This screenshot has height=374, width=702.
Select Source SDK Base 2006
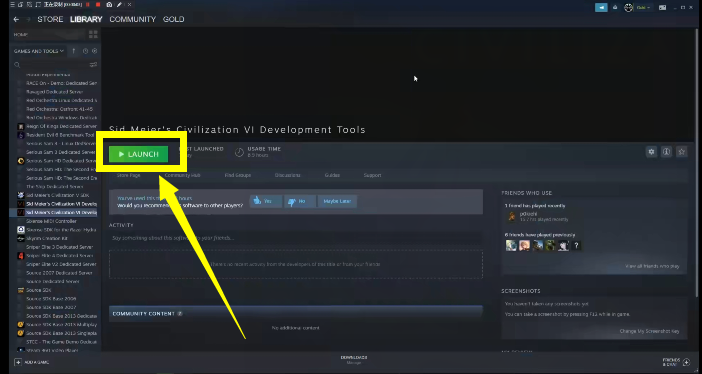[51, 299]
